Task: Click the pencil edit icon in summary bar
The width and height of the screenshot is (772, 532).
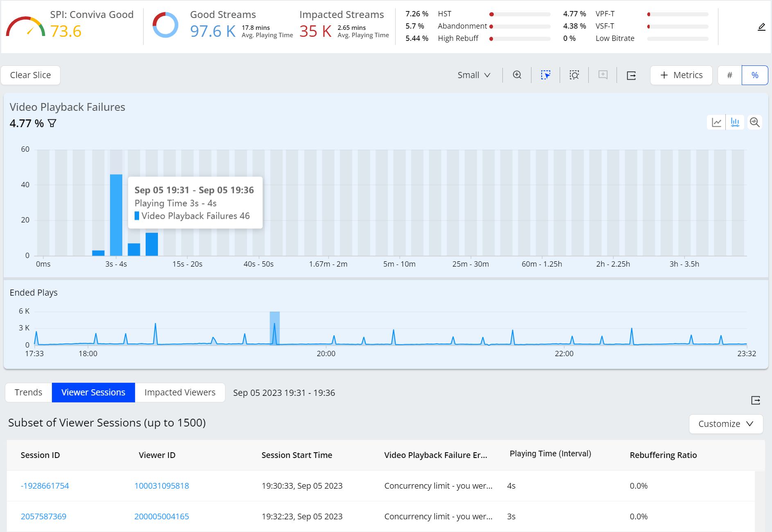Action: click(x=761, y=27)
